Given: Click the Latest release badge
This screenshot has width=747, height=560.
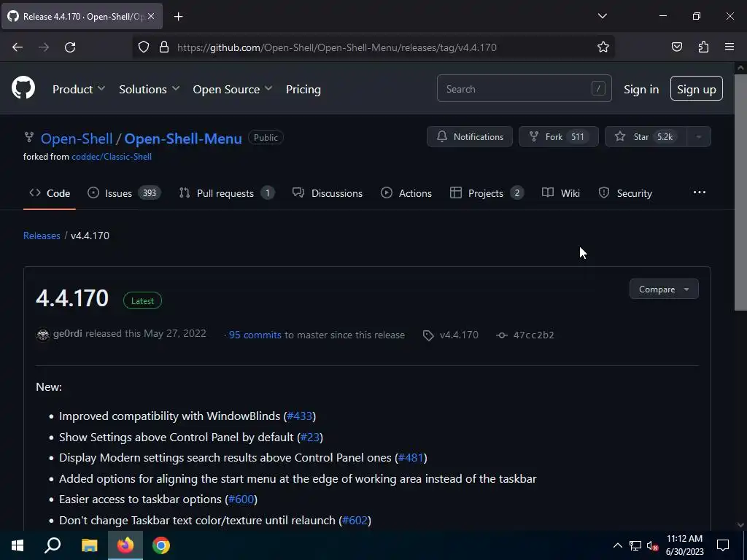Looking at the screenshot, I should [142, 301].
